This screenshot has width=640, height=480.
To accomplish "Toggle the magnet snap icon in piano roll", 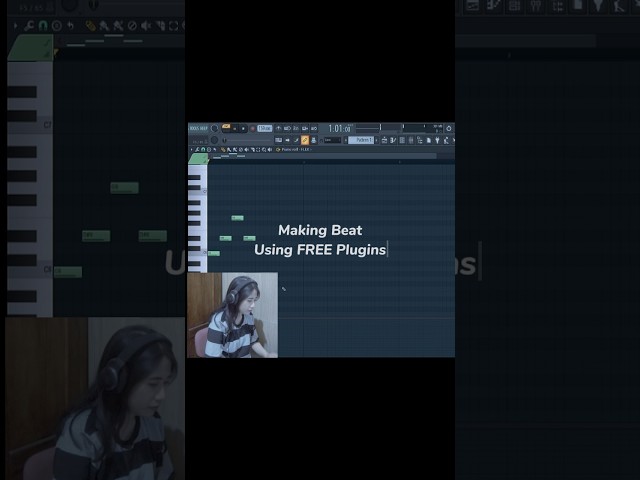I will coord(203,149).
